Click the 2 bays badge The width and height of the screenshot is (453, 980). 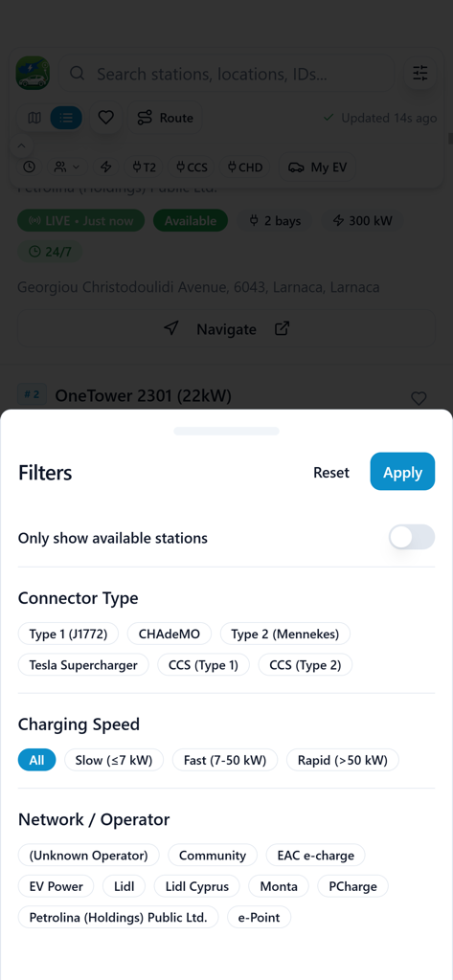point(275,221)
